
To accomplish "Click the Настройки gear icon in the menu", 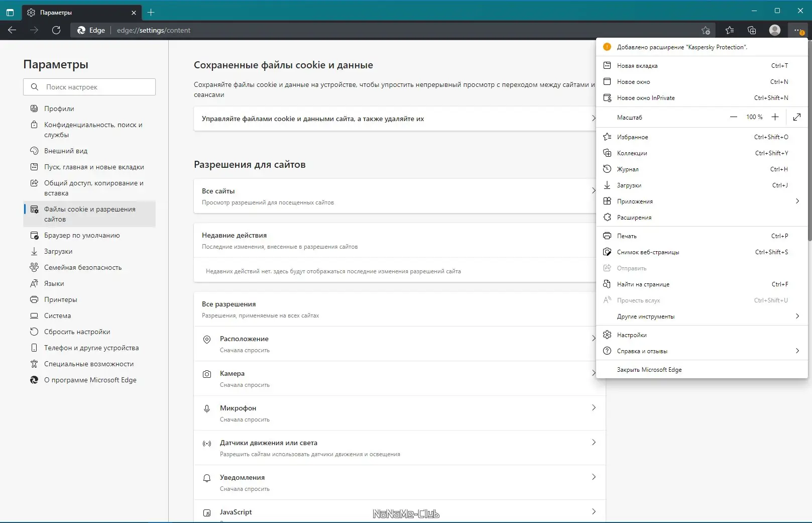I will point(607,335).
